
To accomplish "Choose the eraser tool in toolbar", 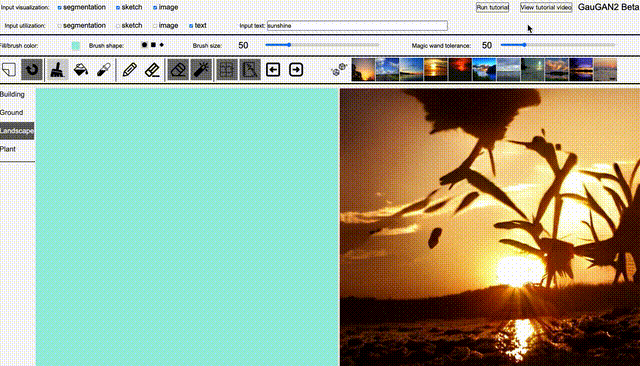I will point(178,70).
